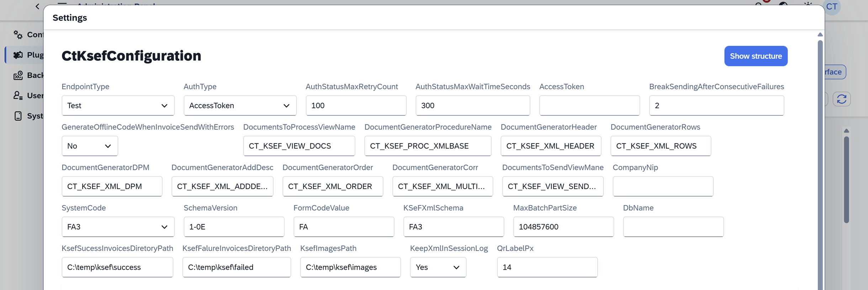Click the DocumentGeneratorAddDesc field
Screen dimensions: 868x290
coord(222,186)
